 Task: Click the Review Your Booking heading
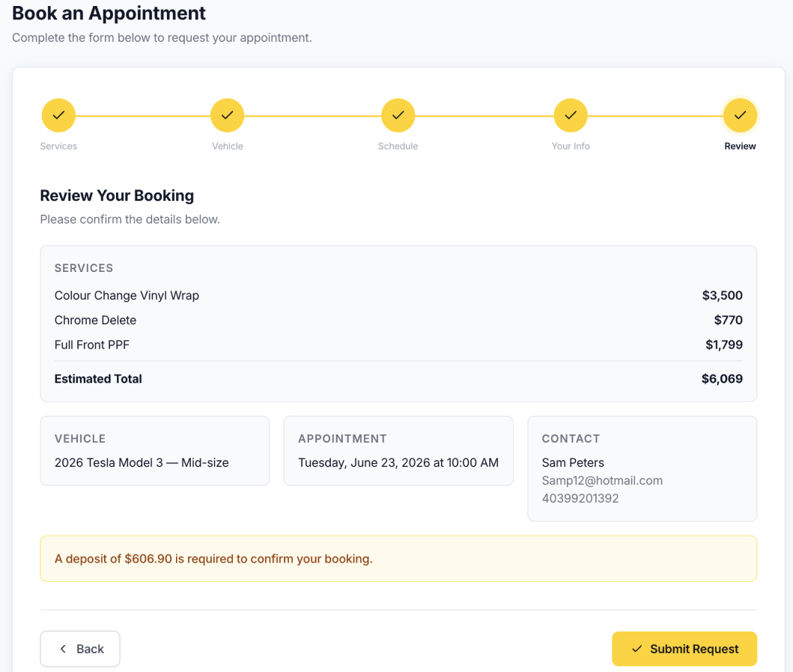point(117,196)
